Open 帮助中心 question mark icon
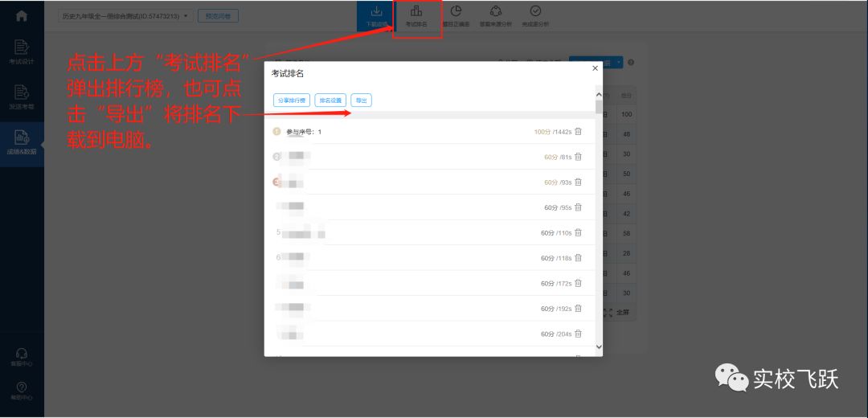868x418 pixels. click(22, 387)
